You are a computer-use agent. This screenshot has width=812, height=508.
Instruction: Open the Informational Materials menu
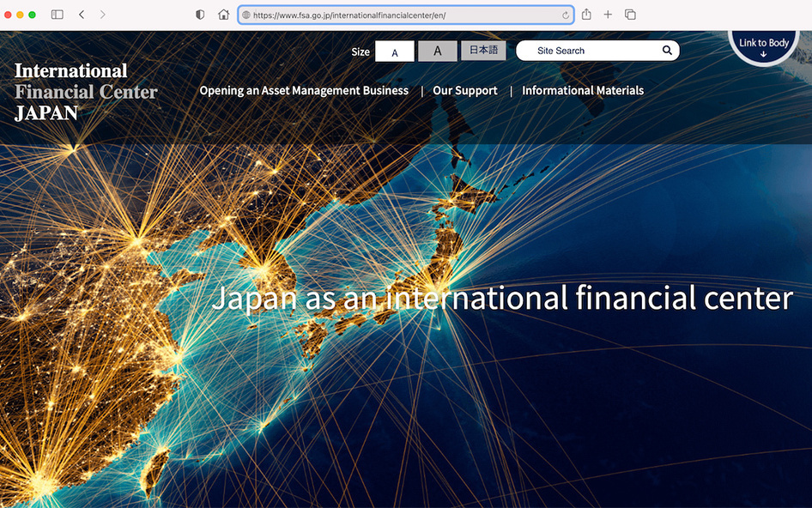(x=583, y=90)
